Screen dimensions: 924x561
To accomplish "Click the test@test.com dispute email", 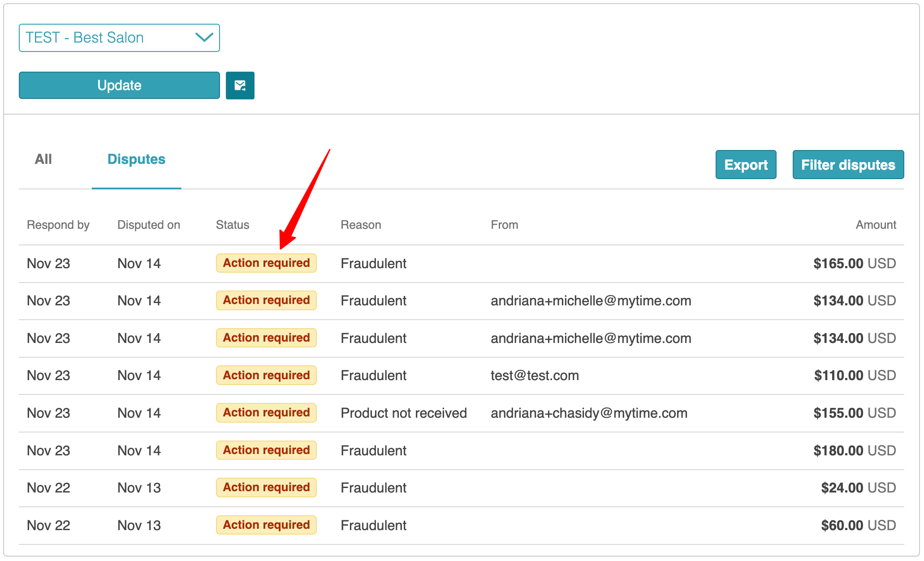I will pyautogui.click(x=535, y=376).
